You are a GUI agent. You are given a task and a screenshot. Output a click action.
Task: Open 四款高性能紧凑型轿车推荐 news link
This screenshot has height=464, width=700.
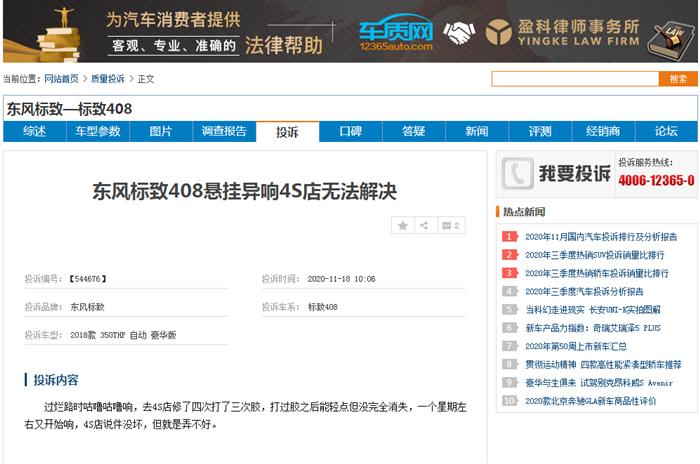click(603, 365)
